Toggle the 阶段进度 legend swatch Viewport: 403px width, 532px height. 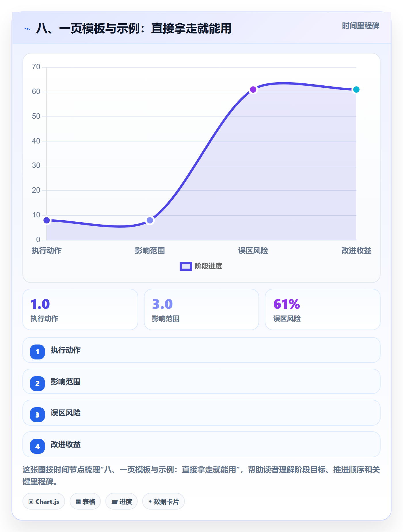[186, 266]
